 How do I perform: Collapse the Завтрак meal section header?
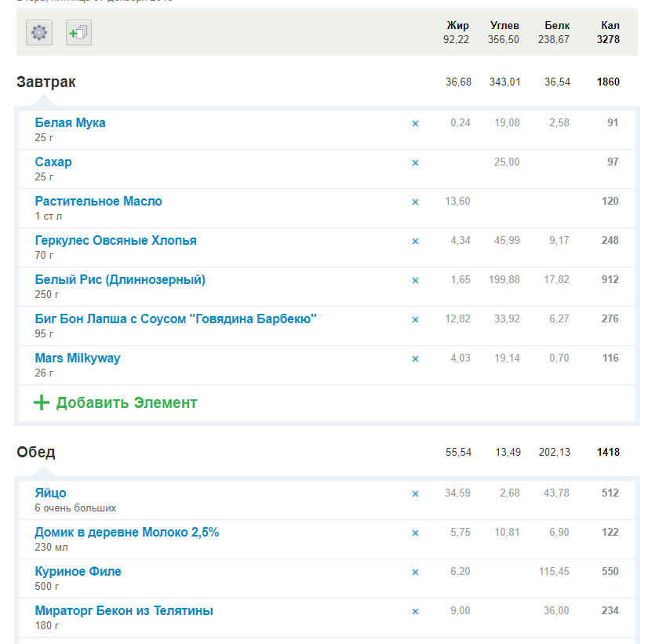click(x=46, y=82)
